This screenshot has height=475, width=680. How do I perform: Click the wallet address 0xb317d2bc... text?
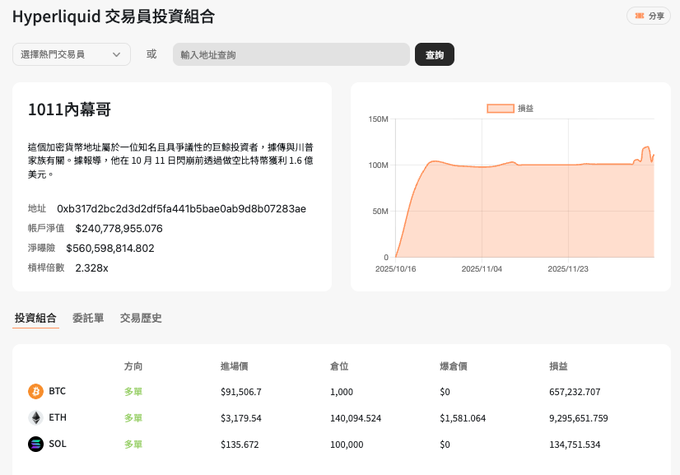point(181,209)
